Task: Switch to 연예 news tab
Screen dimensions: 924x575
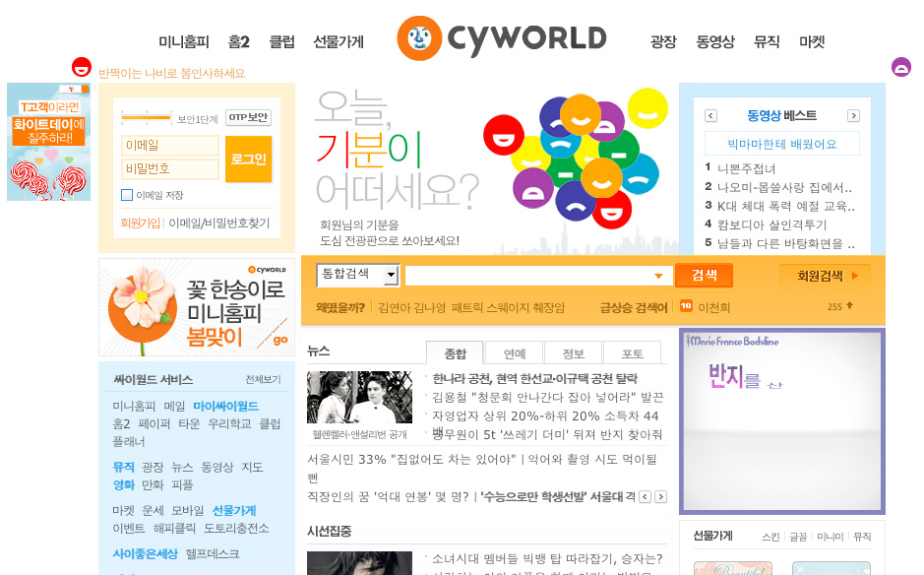Action: tap(515, 353)
